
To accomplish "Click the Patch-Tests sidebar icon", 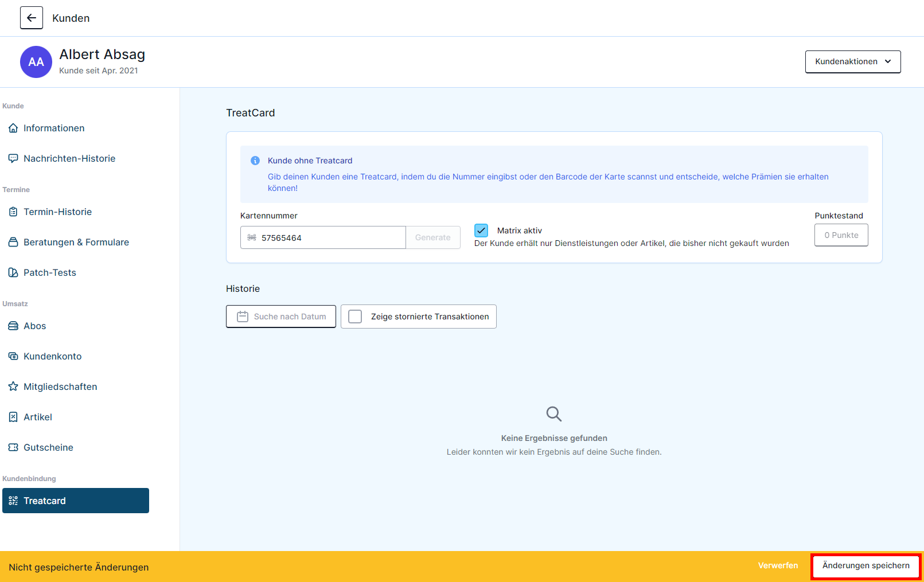I will click(13, 272).
